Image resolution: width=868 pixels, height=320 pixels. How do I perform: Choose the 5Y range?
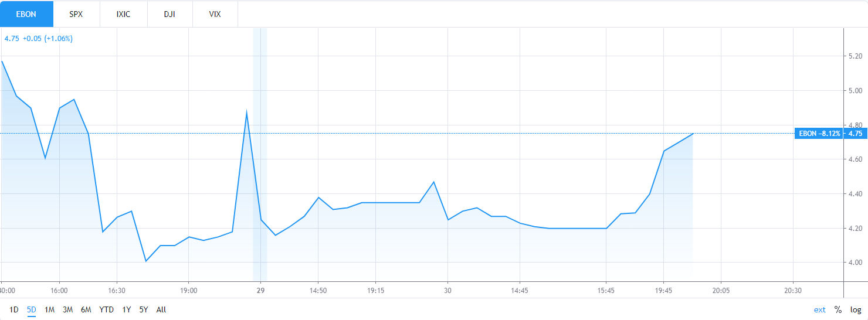tap(144, 309)
